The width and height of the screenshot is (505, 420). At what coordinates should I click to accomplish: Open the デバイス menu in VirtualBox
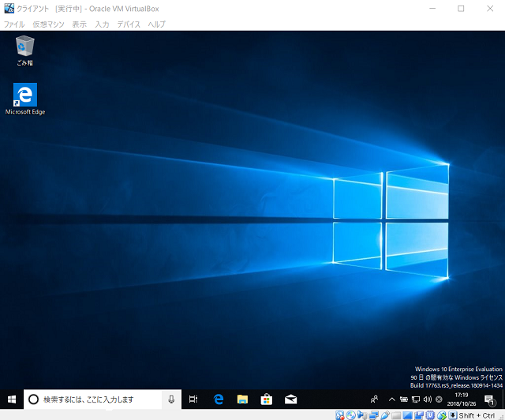pos(129,24)
